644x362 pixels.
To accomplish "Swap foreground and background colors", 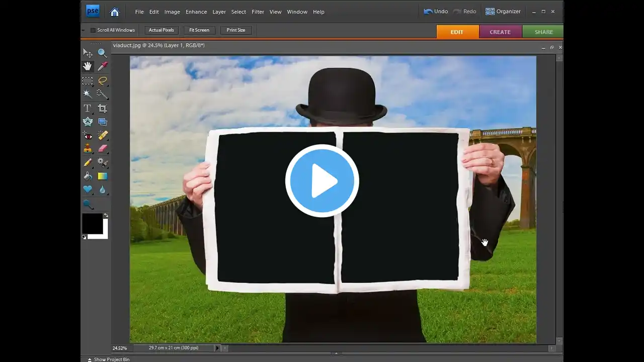I will [106, 216].
